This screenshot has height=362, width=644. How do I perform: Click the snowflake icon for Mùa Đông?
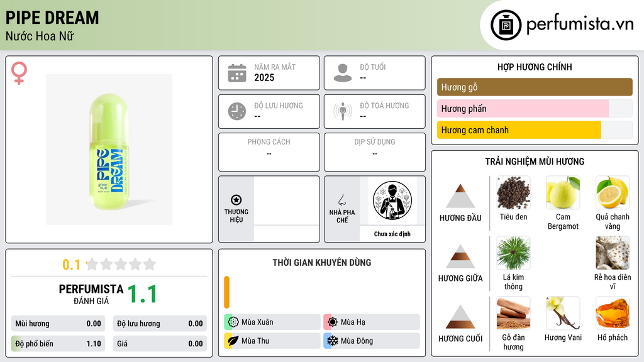pyautogui.click(x=333, y=341)
